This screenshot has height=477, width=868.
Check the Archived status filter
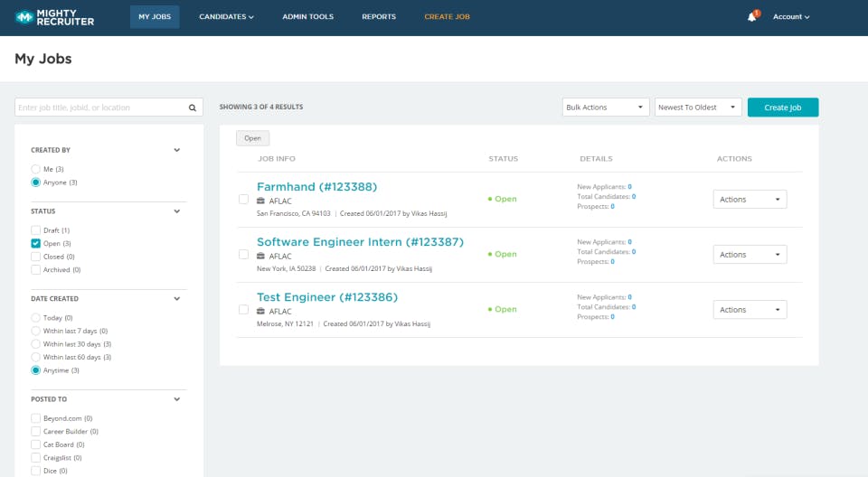coord(35,270)
